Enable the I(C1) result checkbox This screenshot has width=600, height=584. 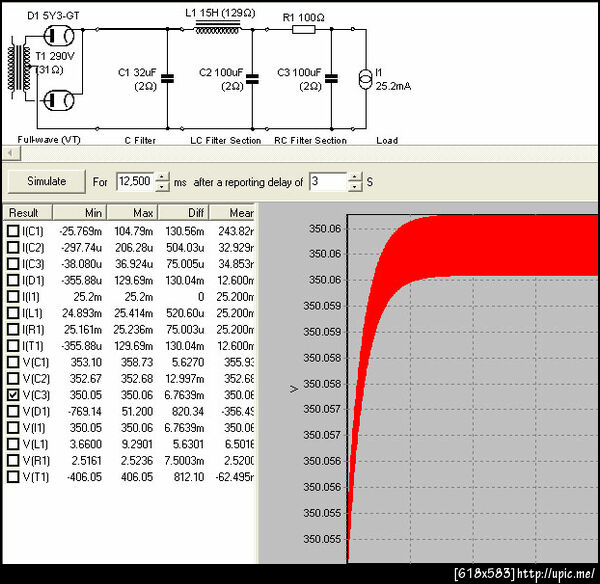coord(13,231)
